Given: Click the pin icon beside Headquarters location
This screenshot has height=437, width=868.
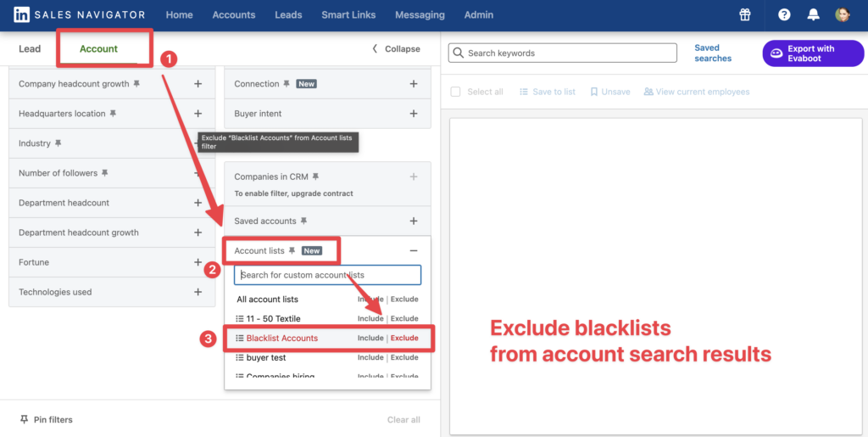Looking at the screenshot, I should click(x=113, y=114).
